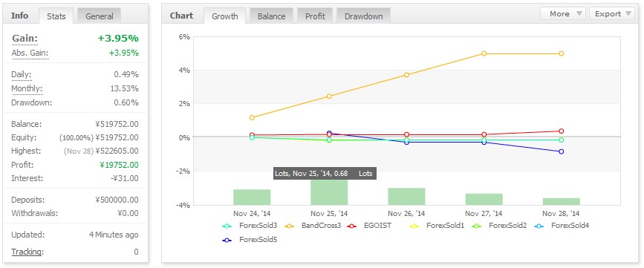Toggle the ForexSold4 legend marker
644x268 pixels.
tap(539, 226)
